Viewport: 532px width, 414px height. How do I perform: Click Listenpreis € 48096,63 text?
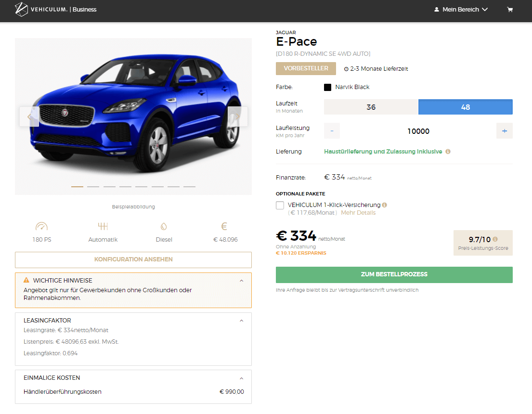click(x=71, y=342)
